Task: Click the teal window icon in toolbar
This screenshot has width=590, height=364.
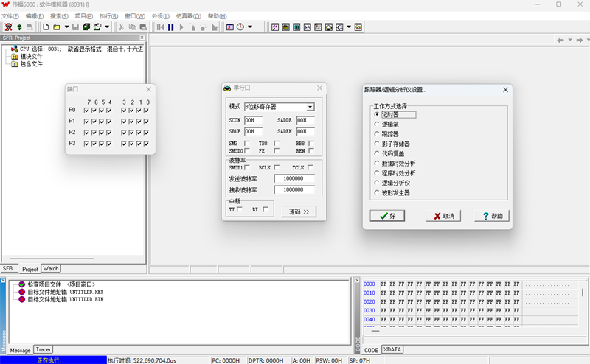Action: pos(296,27)
